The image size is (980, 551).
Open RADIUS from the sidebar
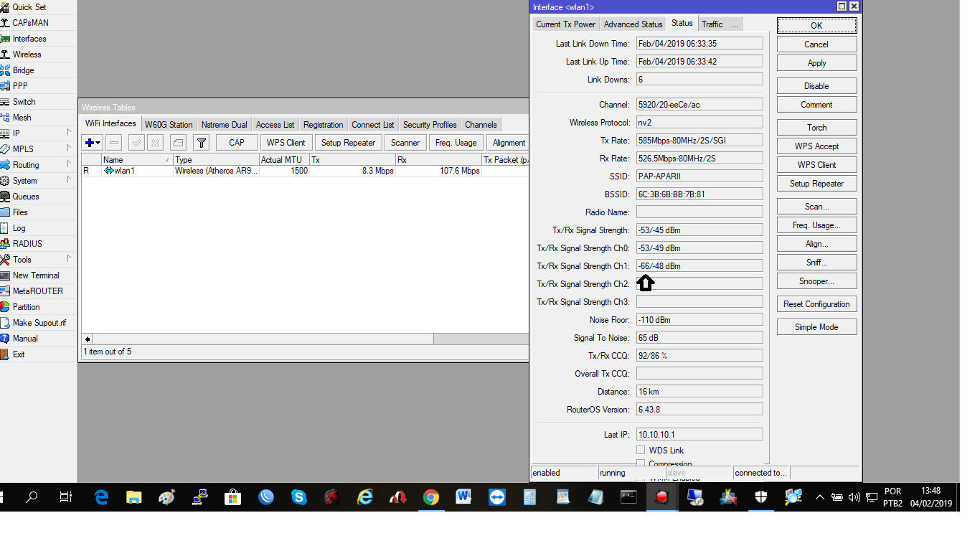(27, 244)
